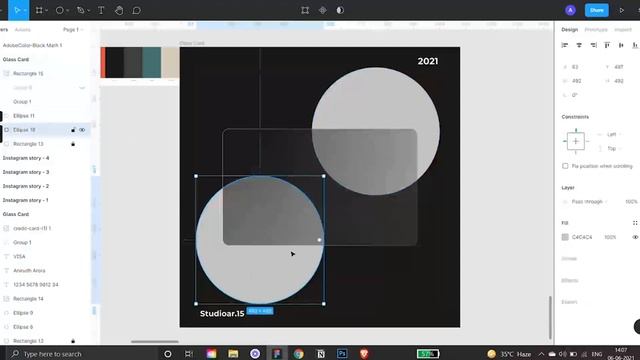Viewport: 640px width, 360px height.
Task: Toggle the lock on Ellipse 10 layer
Action: pos(73,130)
